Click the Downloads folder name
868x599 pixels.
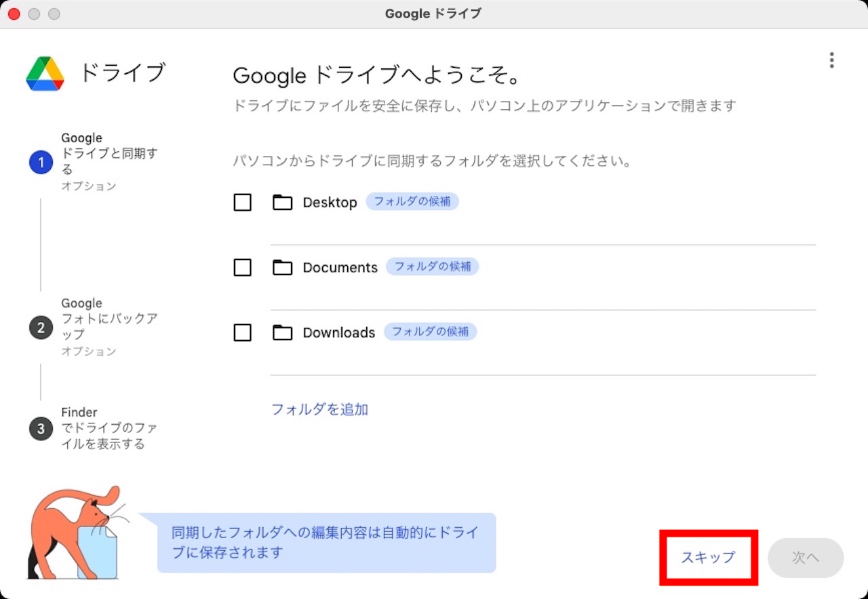pyautogui.click(x=338, y=333)
